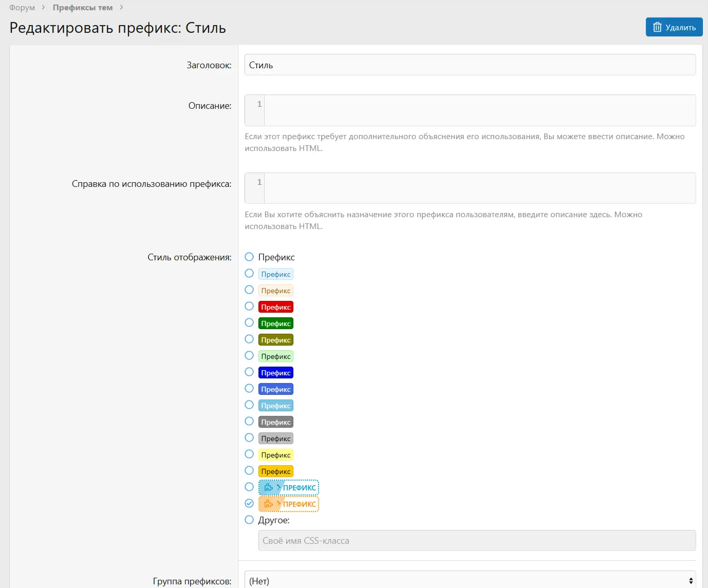The image size is (708, 588).
Task: Click the custom CSS class name input
Action: click(476, 541)
